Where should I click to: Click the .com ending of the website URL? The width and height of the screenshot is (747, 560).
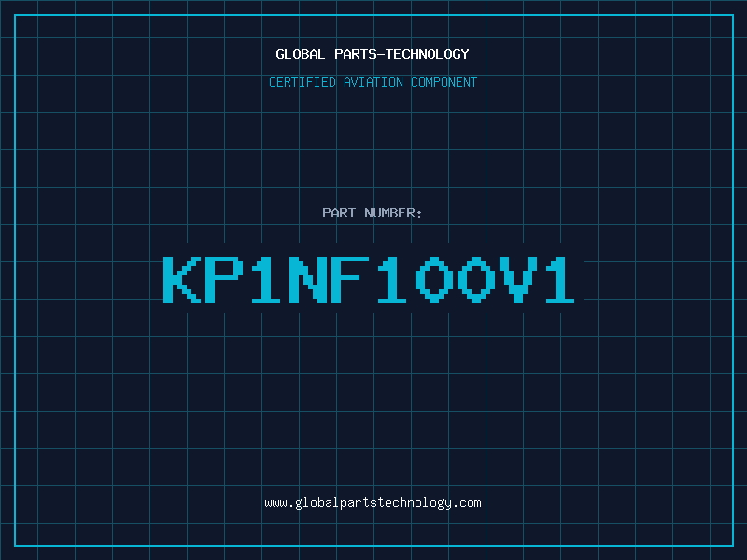click(467, 503)
